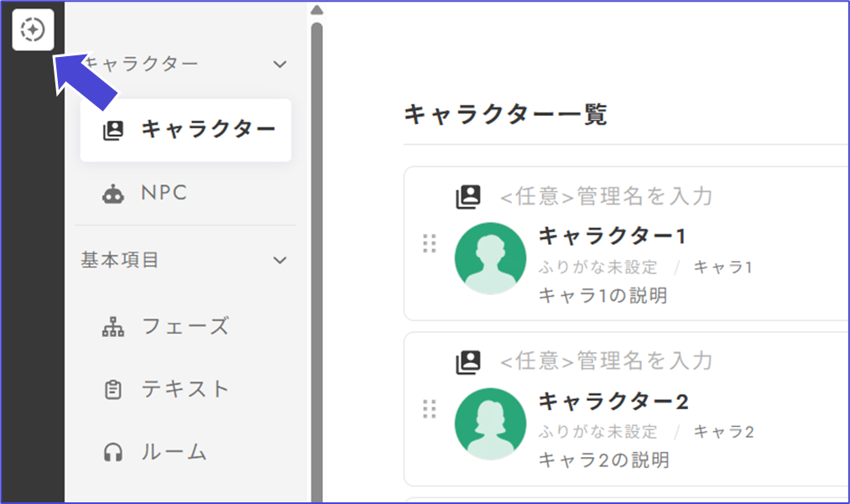Click the NPC robot icon
Screen dimensions: 850x504
point(112,195)
